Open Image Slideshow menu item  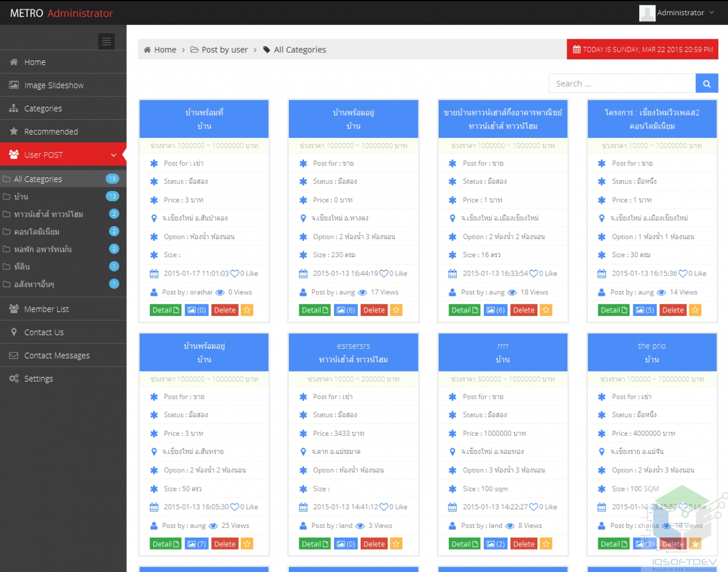63,86
